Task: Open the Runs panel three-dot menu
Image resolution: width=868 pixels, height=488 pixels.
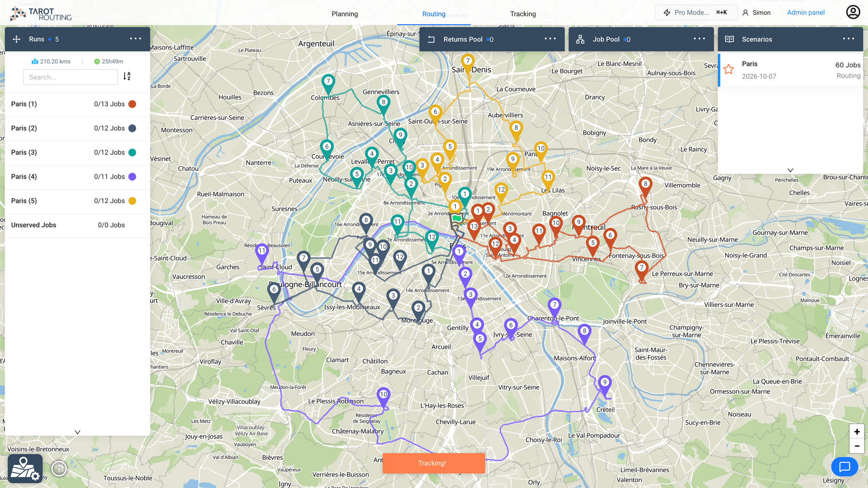Action: point(136,39)
